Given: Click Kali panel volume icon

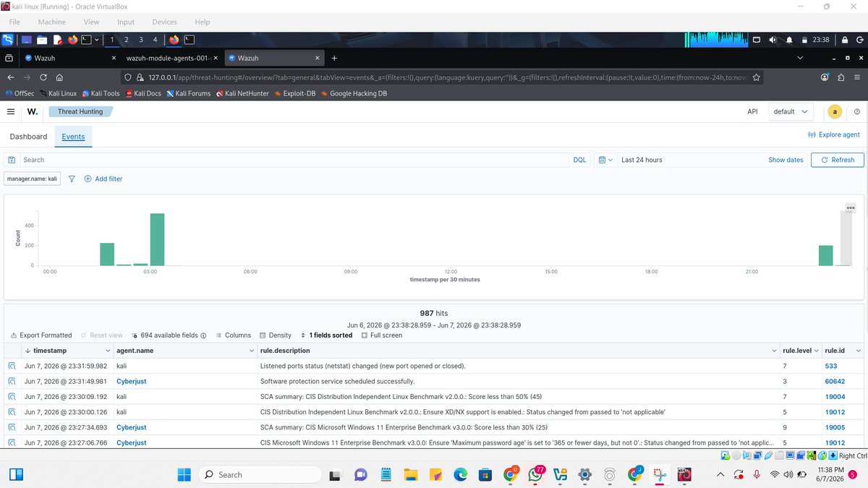Looking at the screenshot, I should point(773,40).
